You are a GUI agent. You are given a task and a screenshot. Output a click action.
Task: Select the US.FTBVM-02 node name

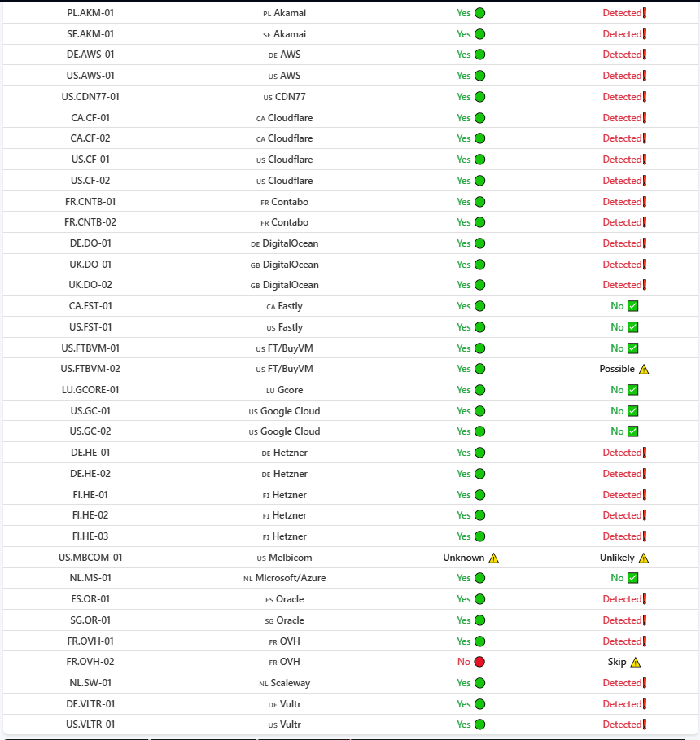90,369
